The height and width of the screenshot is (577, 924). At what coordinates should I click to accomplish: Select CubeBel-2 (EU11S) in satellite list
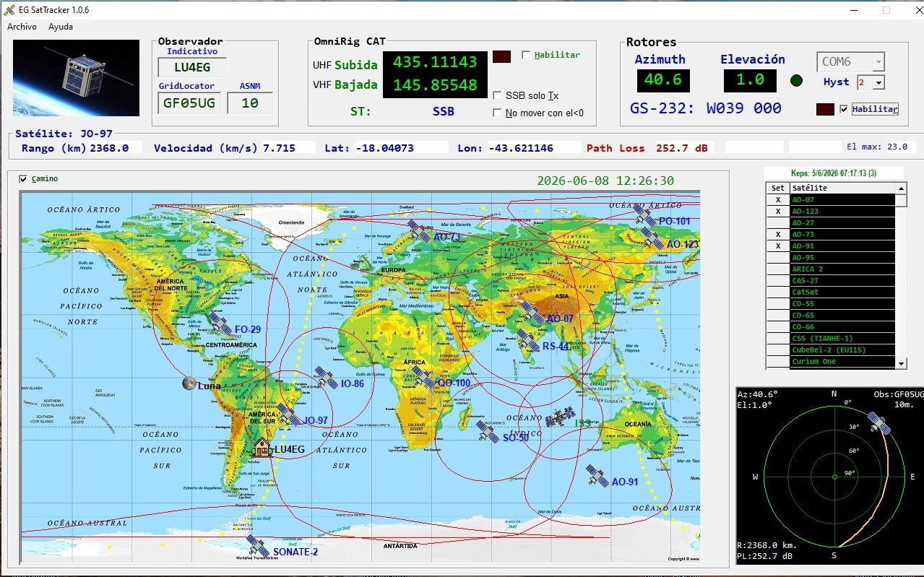coord(842,350)
